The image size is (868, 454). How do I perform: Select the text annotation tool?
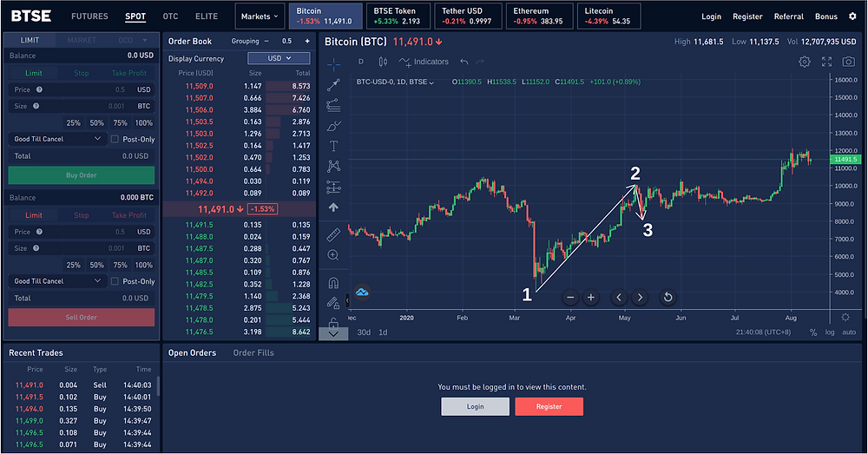[333, 146]
